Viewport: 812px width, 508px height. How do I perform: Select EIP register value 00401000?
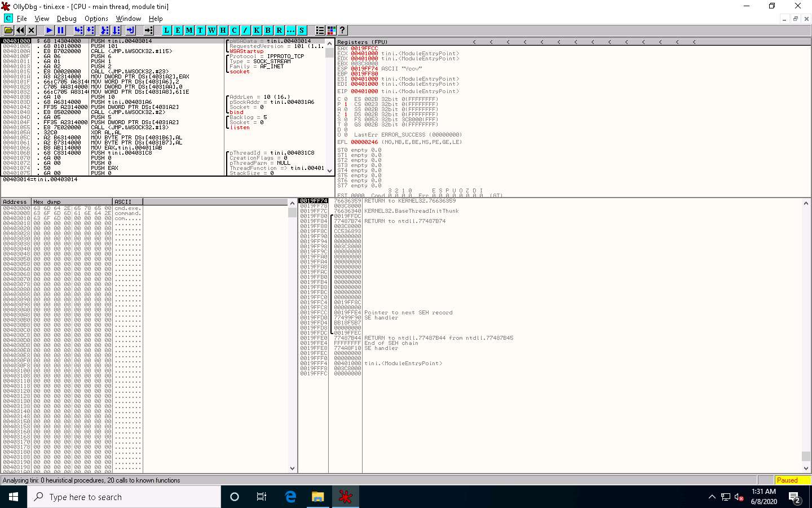[364, 91]
